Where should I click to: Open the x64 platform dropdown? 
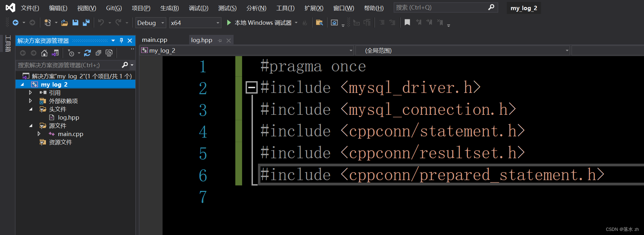click(218, 23)
